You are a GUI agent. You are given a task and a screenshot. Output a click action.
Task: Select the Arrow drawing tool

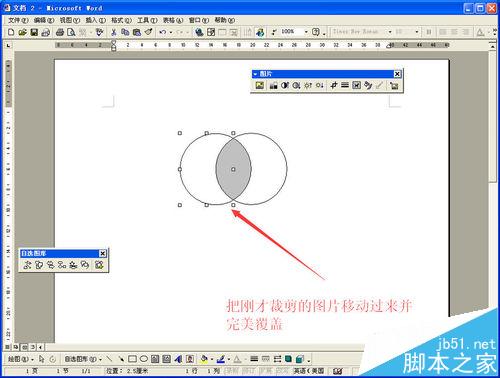[121, 359]
